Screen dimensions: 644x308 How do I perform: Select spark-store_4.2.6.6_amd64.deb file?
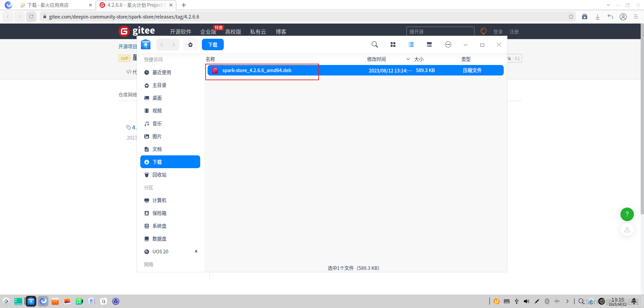point(355,70)
